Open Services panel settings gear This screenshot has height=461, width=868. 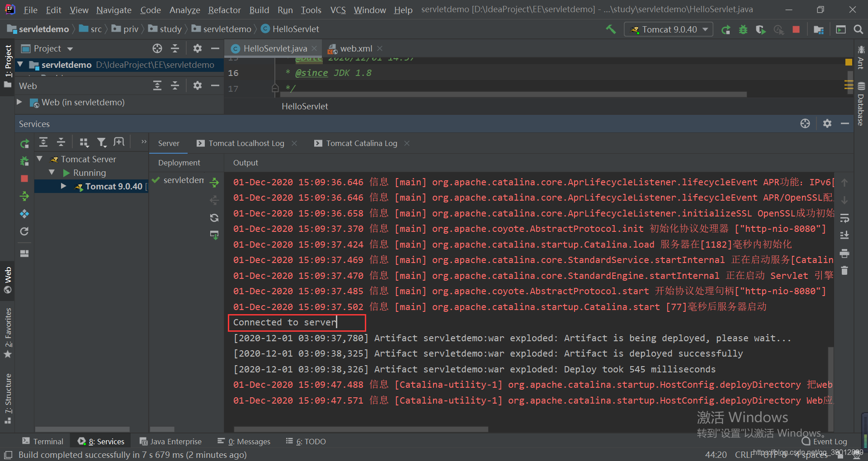pos(827,123)
